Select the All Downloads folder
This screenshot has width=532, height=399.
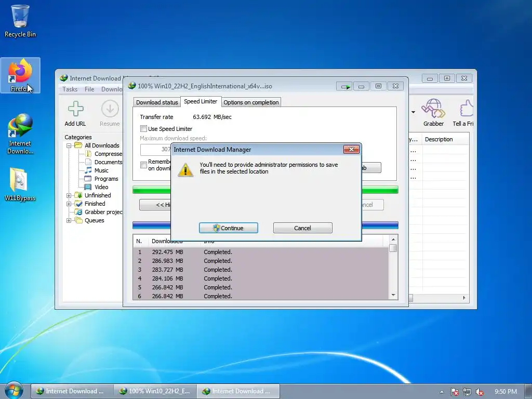tap(97, 145)
